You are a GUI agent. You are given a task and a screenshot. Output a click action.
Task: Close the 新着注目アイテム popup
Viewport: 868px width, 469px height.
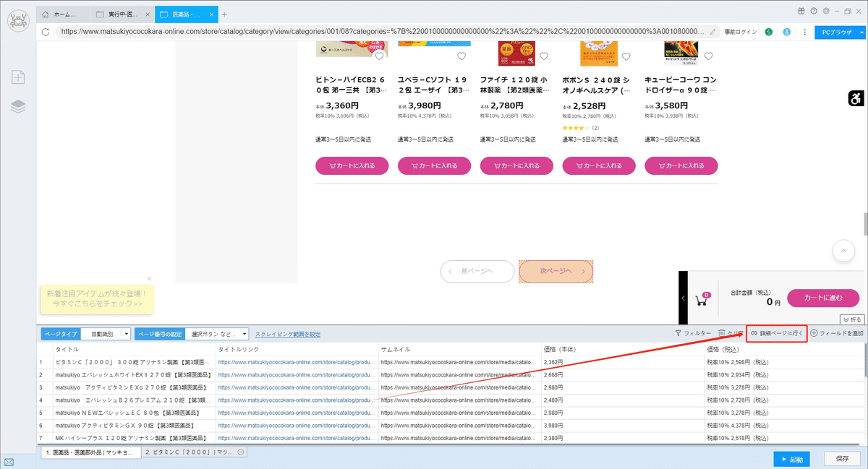(x=149, y=278)
